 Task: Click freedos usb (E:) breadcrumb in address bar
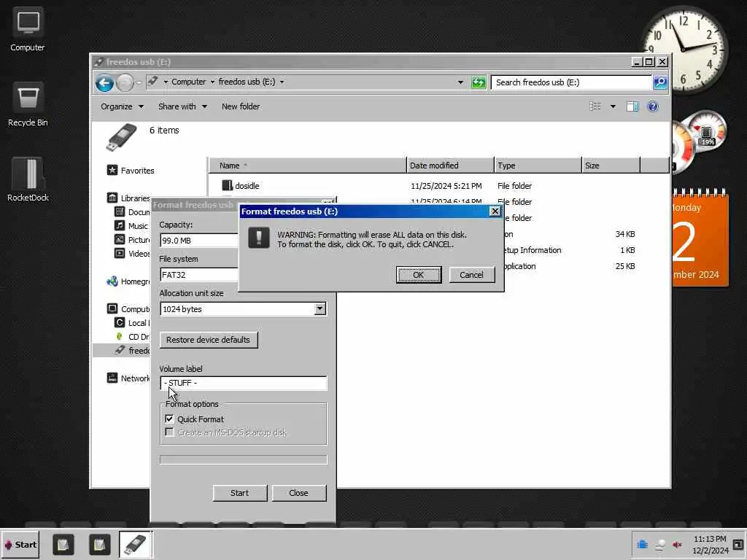[x=247, y=82]
